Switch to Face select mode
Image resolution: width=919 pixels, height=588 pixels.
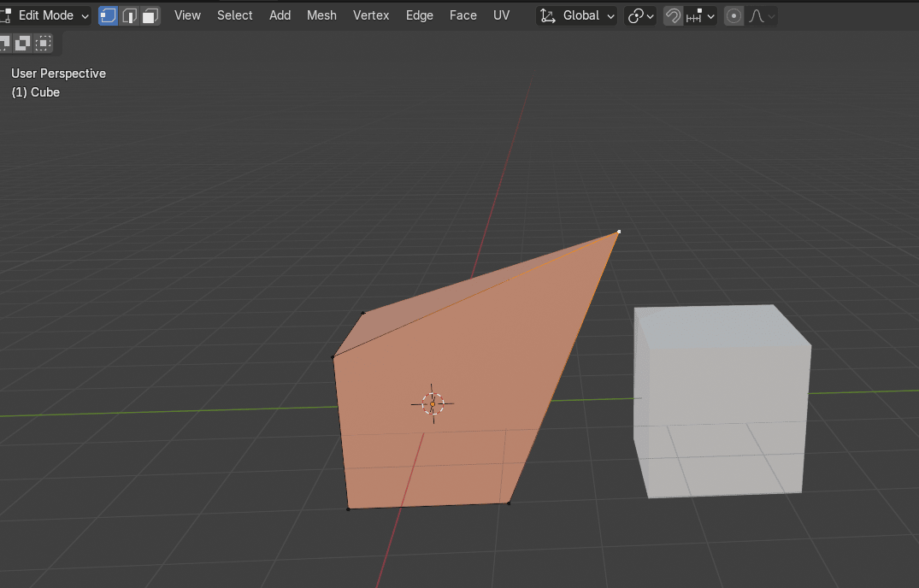pos(150,15)
